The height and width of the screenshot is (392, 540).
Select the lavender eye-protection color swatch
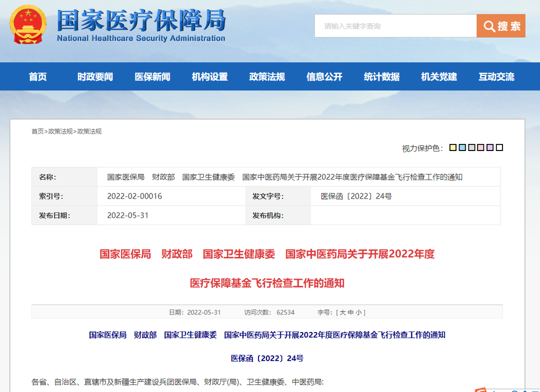click(x=490, y=147)
